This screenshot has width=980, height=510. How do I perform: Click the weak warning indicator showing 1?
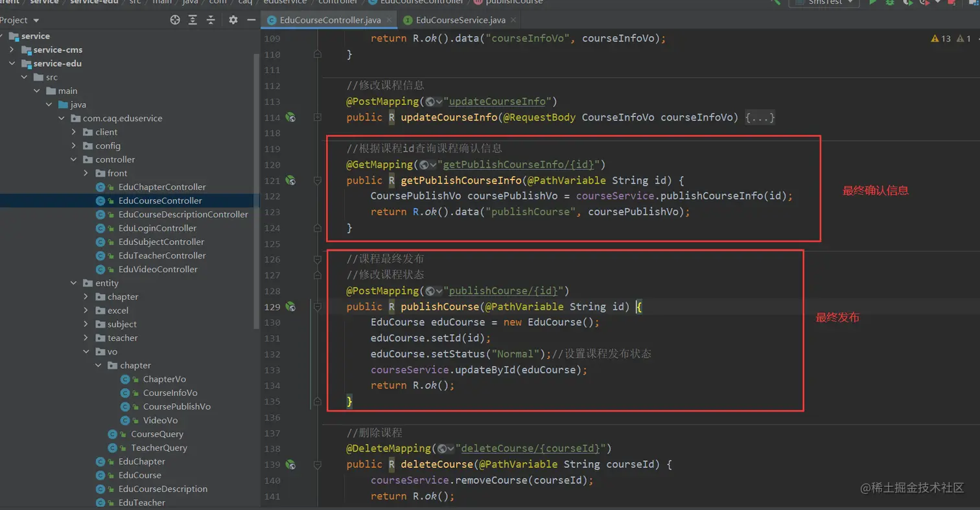click(963, 39)
